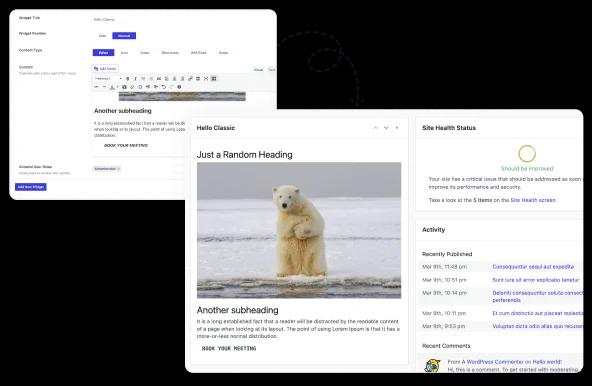Increase indent in the editor
592x386 pixels.
(x=156, y=87)
